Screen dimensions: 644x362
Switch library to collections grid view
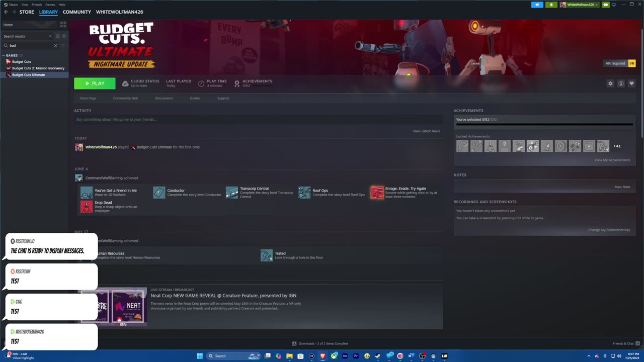click(63, 24)
